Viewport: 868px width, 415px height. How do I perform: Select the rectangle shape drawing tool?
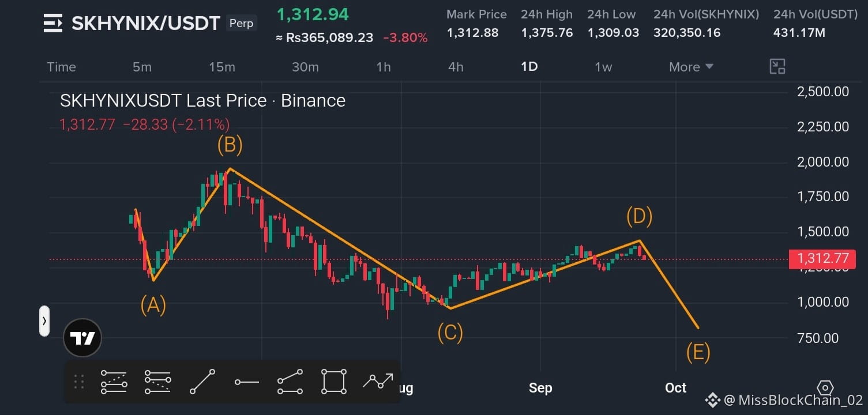coord(334,382)
